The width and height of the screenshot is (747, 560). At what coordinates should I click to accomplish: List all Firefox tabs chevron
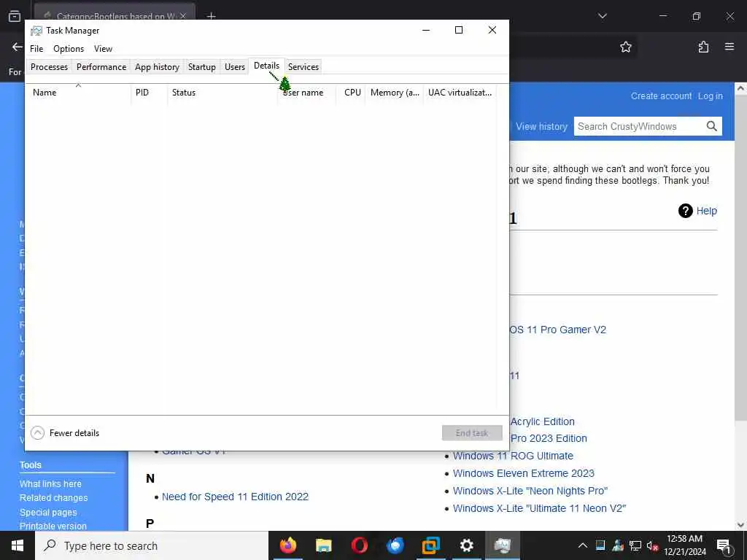coord(602,16)
